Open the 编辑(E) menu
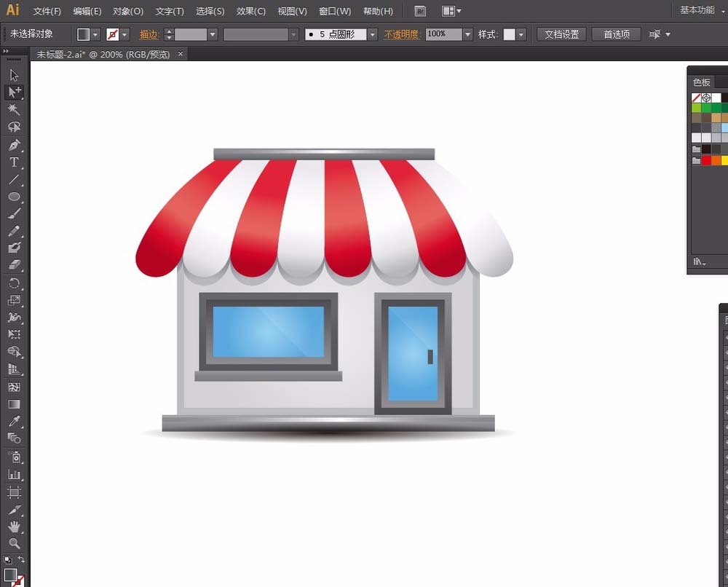728x587 pixels. pyautogui.click(x=87, y=11)
